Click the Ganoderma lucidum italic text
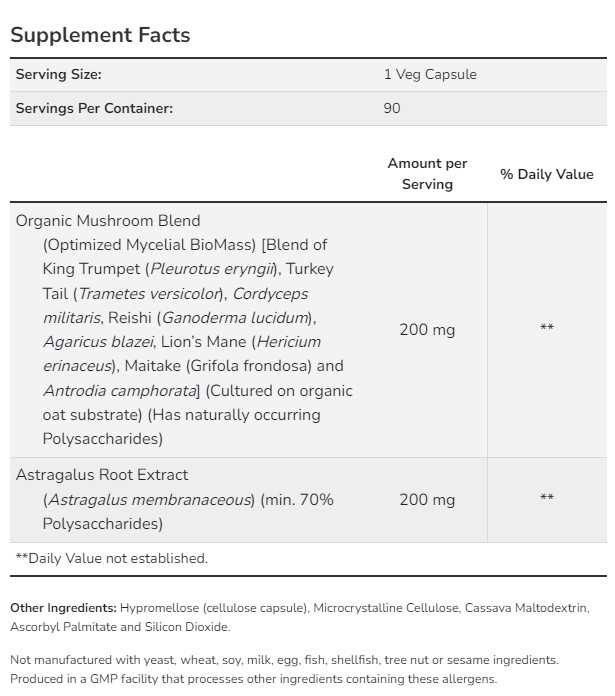Screen dimensions: 615x696 pyautogui.click(x=235, y=318)
